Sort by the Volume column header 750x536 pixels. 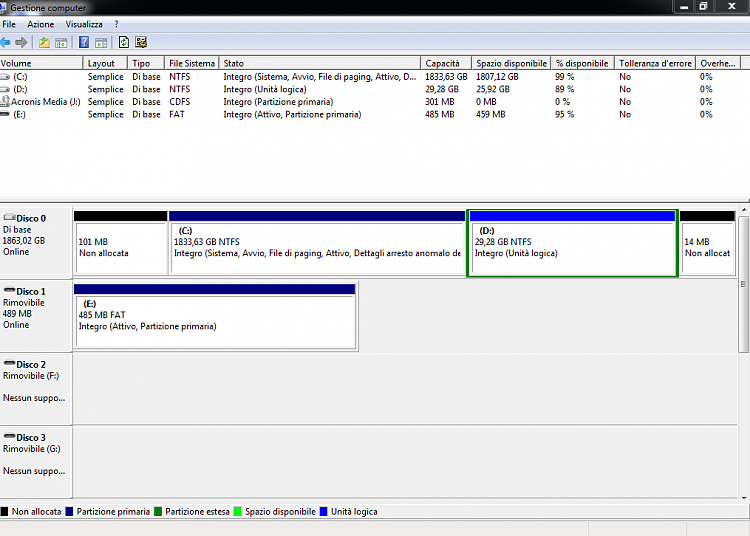(x=41, y=63)
